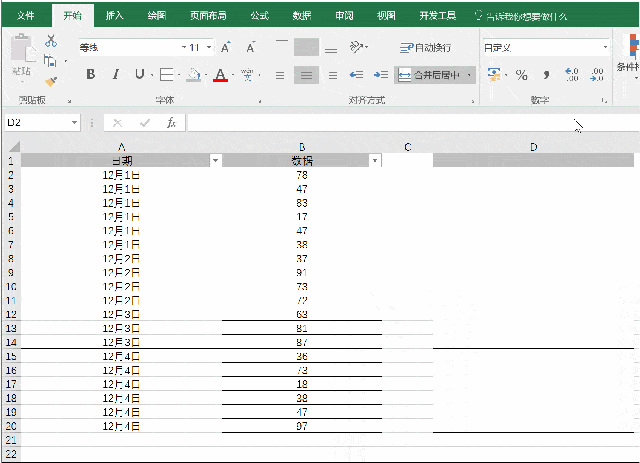
Task: Increase font size with large A icon
Action: click(225, 47)
